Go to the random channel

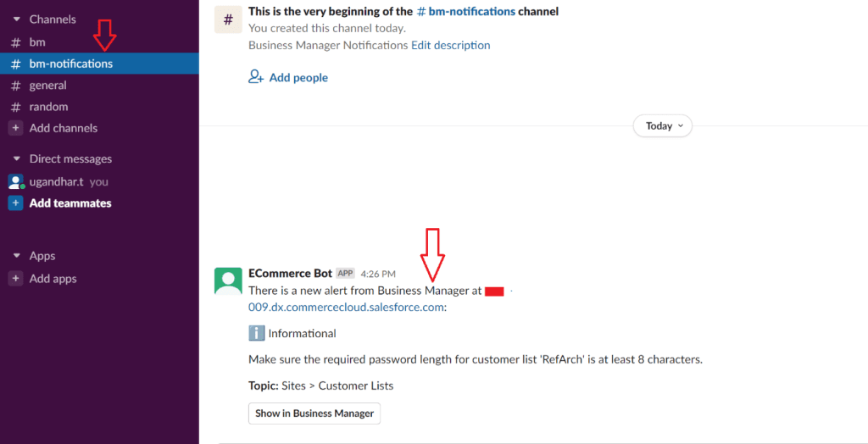(x=48, y=107)
